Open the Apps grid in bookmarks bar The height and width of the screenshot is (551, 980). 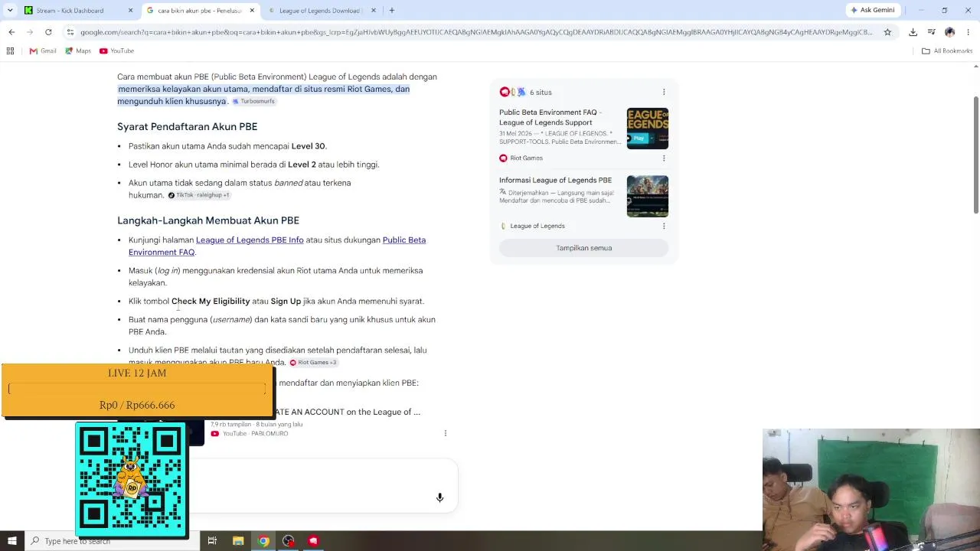10,51
